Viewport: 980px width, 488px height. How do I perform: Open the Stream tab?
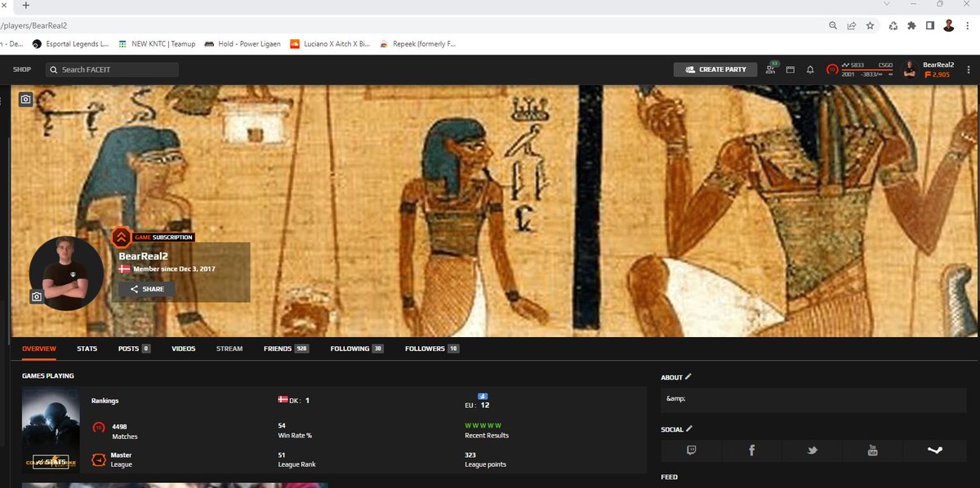click(229, 348)
